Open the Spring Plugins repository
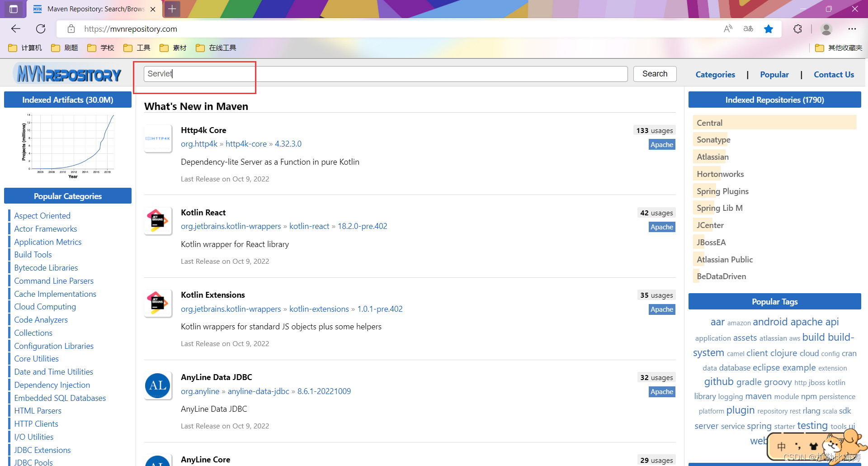This screenshot has height=466, width=868. tap(722, 191)
